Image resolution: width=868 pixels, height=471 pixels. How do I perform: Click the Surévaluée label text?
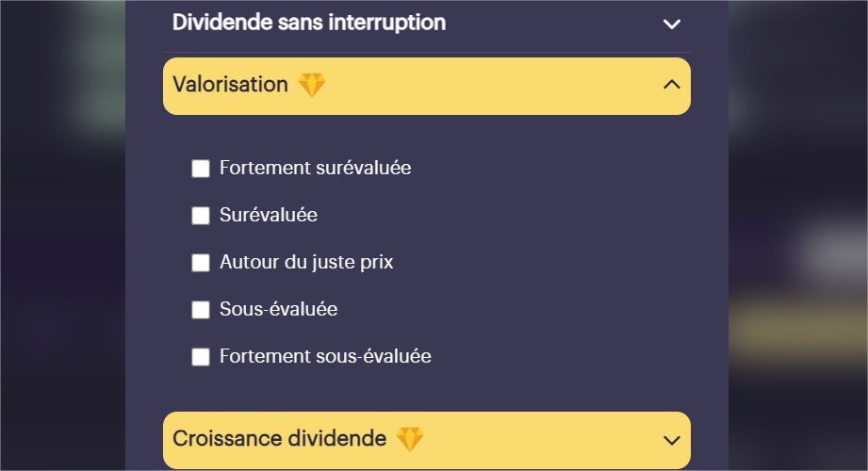pos(269,215)
